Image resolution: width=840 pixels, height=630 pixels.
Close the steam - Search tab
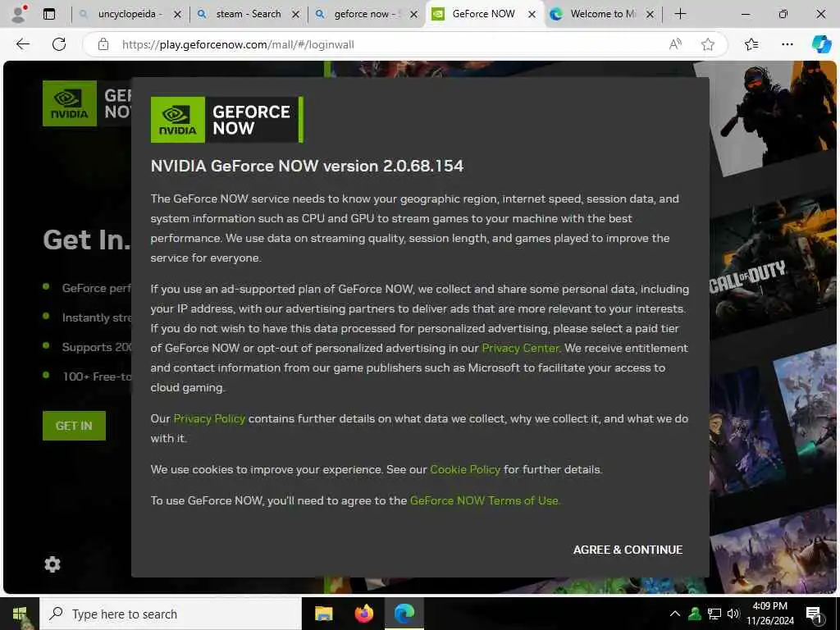295,15
